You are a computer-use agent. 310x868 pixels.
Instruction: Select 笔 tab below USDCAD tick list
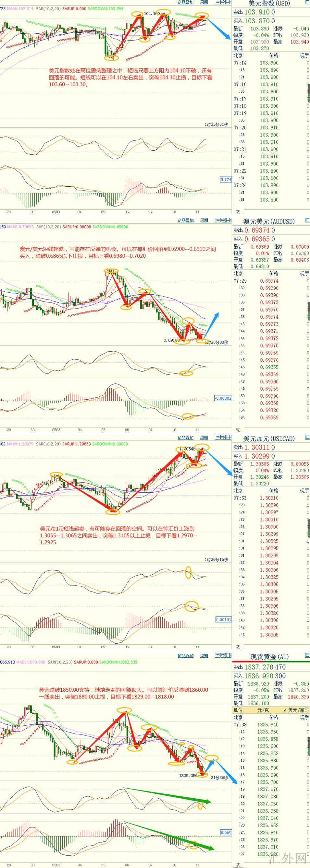point(238,647)
